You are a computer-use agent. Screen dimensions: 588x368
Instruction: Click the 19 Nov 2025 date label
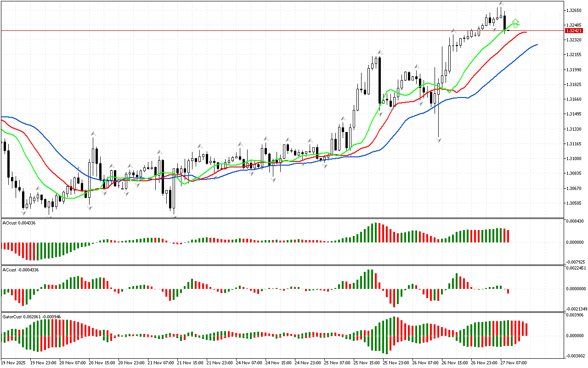(x=14, y=362)
